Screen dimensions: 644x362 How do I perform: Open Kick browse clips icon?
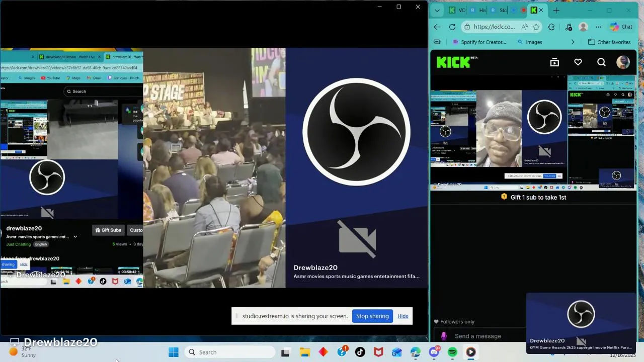[554, 62]
